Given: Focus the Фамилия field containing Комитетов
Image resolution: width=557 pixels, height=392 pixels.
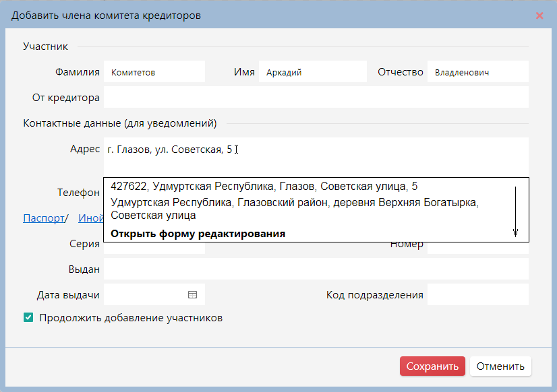Looking at the screenshot, I should click(154, 72).
